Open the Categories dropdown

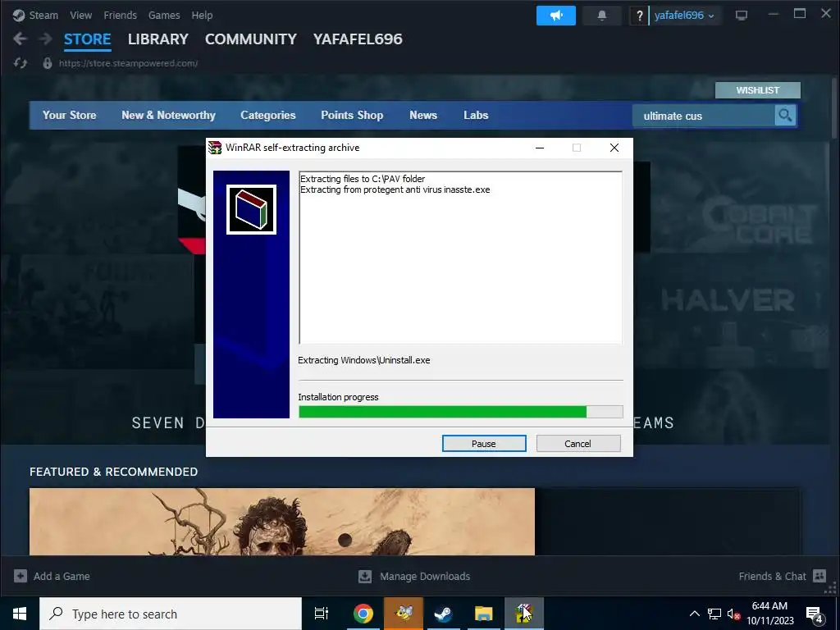[268, 115]
